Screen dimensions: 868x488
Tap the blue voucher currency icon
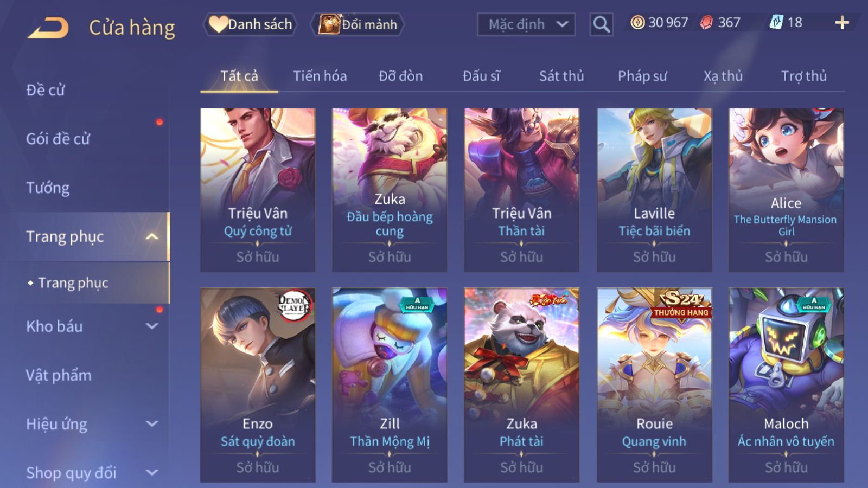(x=776, y=22)
